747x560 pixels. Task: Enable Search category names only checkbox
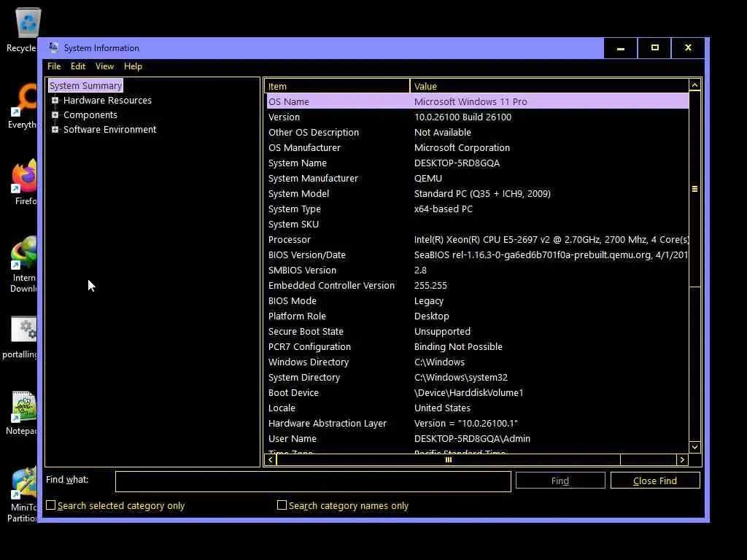pos(282,505)
